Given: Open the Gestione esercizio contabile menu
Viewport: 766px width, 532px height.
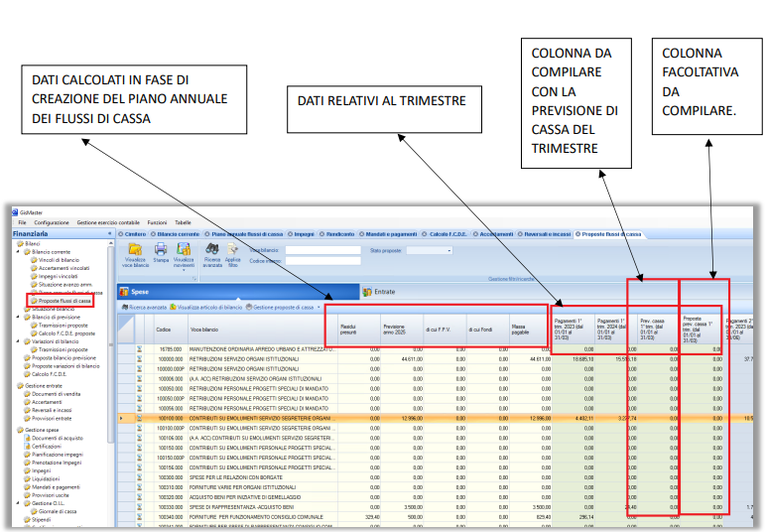Looking at the screenshot, I should pos(109,222).
